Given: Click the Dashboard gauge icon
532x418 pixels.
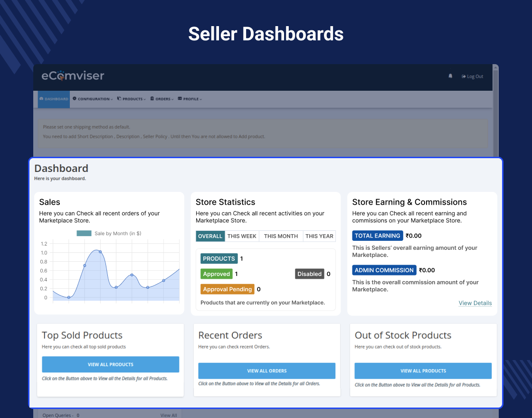Looking at the screenshot, I should (x=41, y=99).
